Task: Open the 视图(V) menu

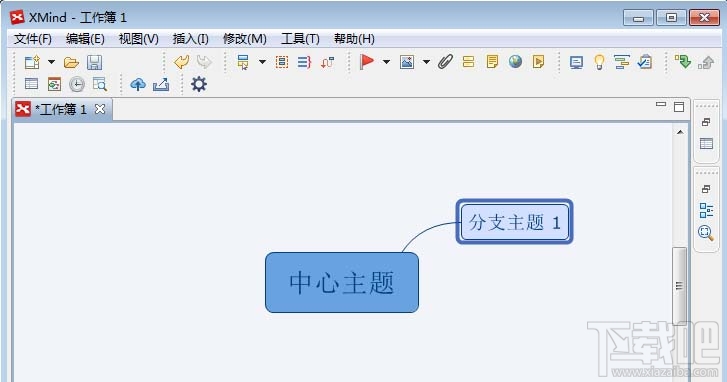Action: coord(138,39)
